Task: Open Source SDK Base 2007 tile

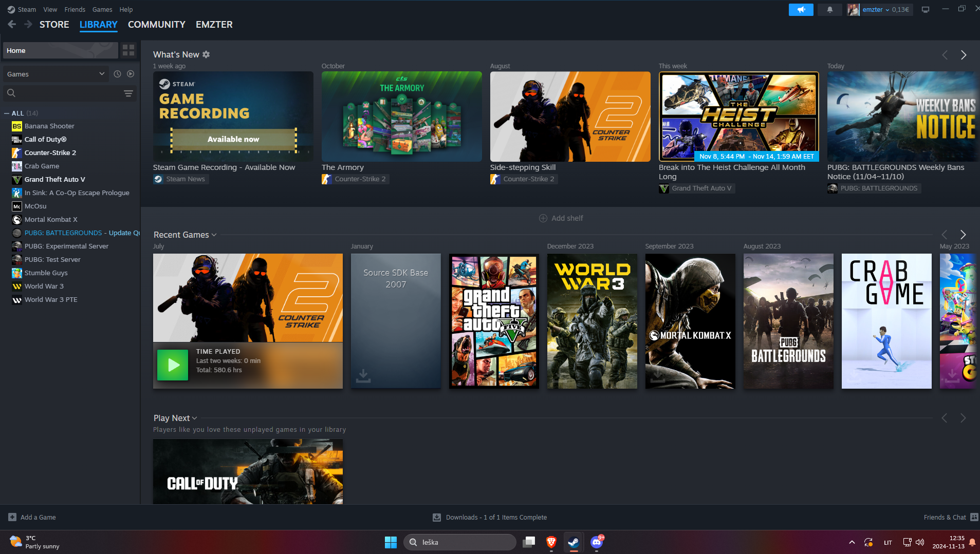Action: tap(396, 321)
